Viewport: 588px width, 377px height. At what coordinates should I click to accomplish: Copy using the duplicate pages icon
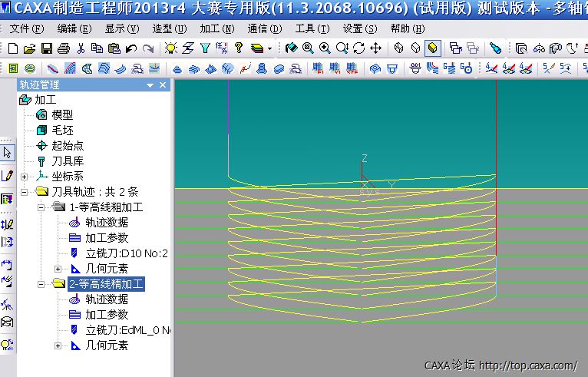(97, 48)
